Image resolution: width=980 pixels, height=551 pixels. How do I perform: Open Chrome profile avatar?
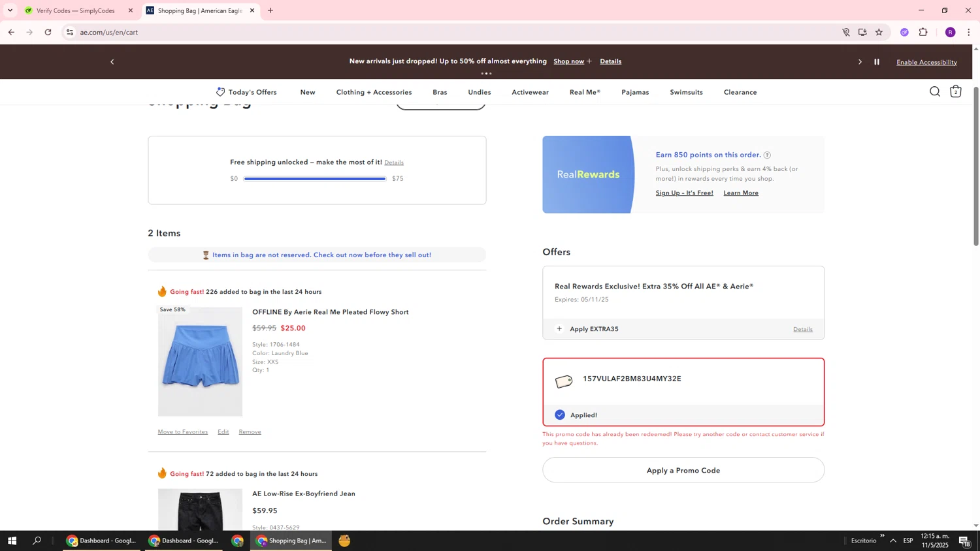click(951, 32)
